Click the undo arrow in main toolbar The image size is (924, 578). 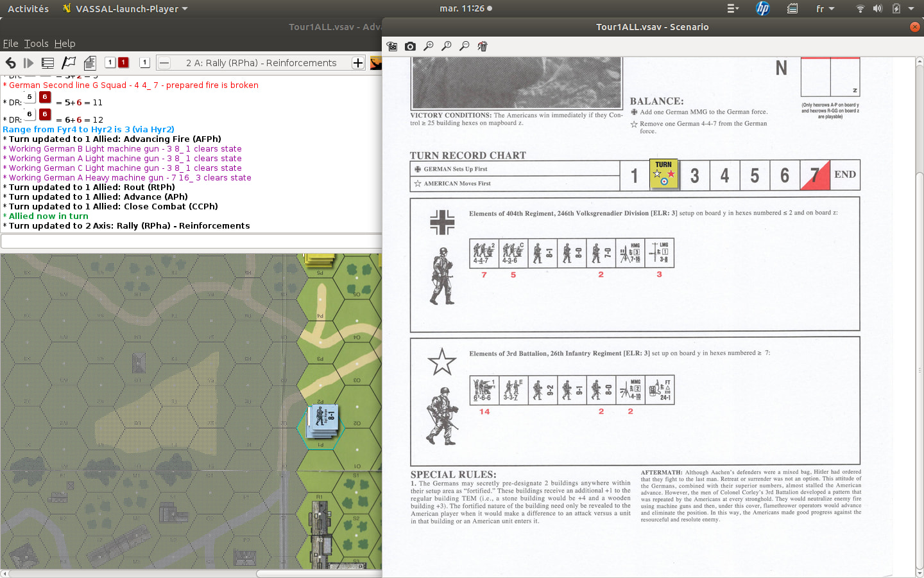pos(10,63)
